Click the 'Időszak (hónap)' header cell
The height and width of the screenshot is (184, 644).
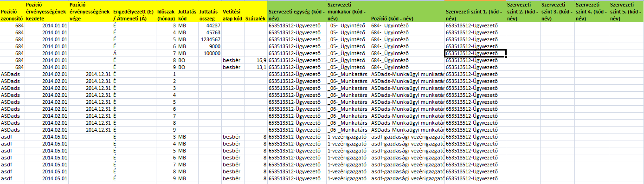167,11
